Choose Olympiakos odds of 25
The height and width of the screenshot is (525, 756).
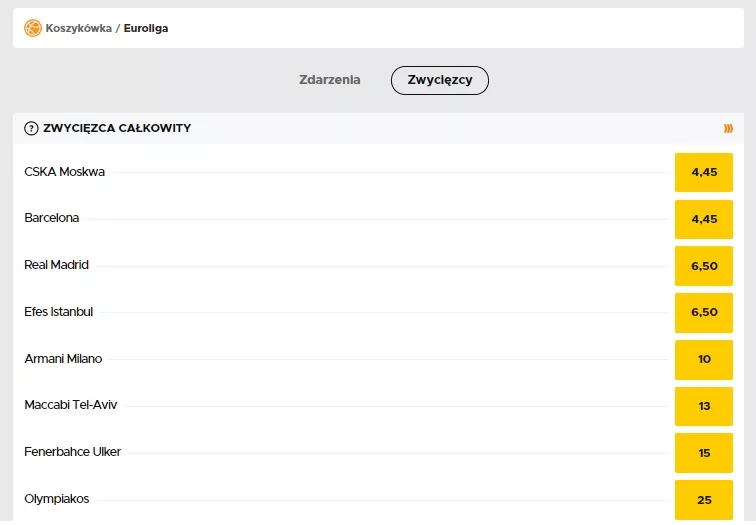click(704, 499)
